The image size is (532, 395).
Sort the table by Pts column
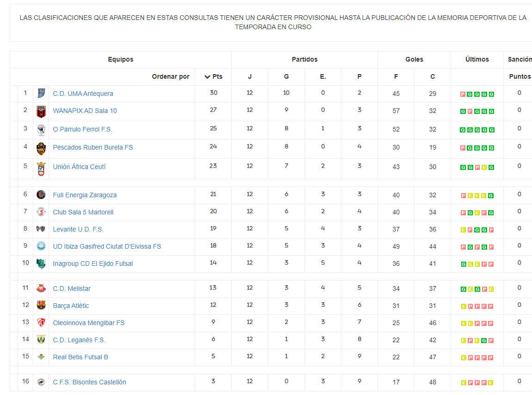[213, 76]
